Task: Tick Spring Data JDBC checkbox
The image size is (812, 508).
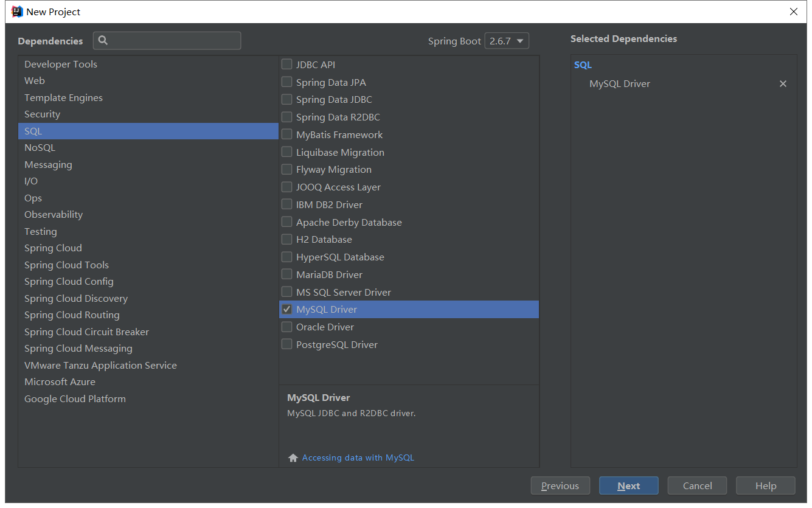Action: pyautogui.click(x=286, y=99)
